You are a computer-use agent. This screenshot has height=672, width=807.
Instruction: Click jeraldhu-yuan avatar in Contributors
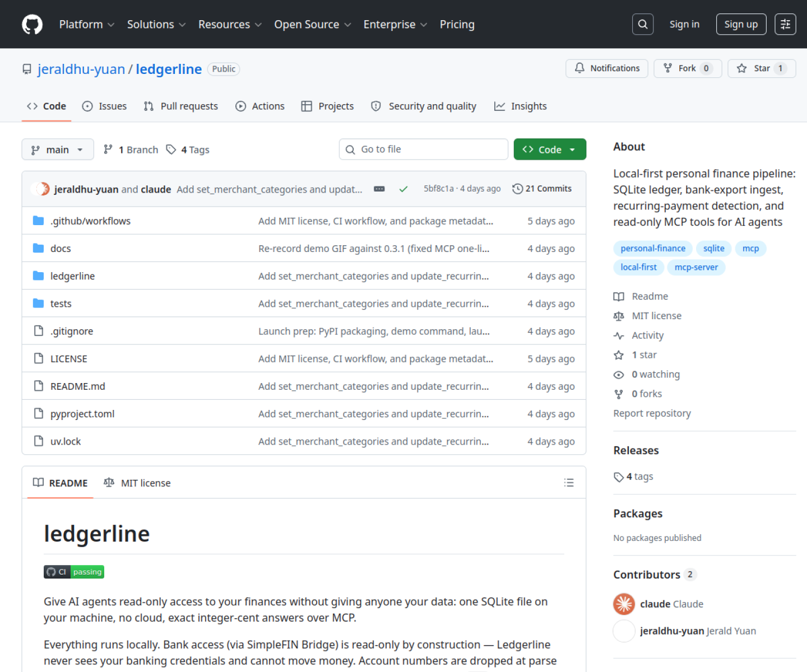pyautogui.click(x=624, y=631)
